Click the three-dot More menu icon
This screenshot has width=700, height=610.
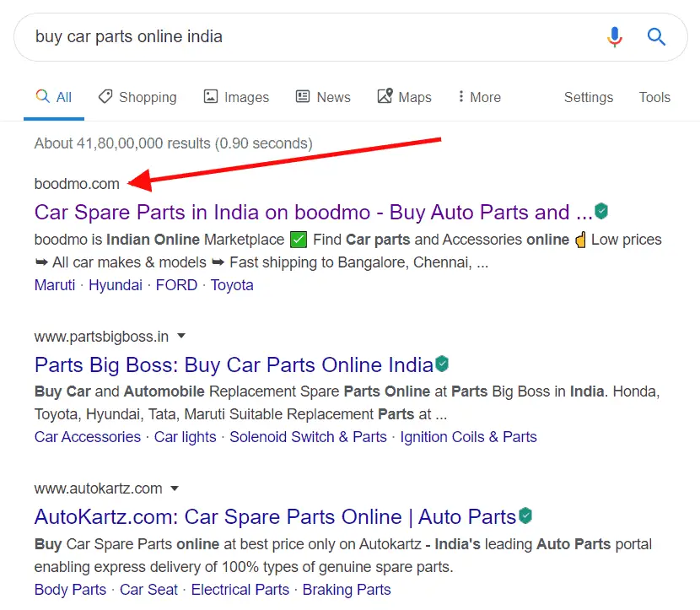point(460,96)
